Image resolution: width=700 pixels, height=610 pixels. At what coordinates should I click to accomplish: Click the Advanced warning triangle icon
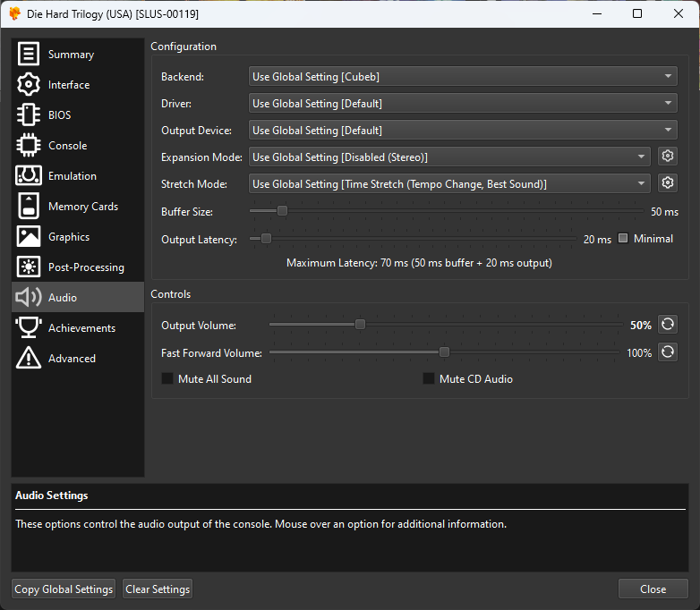coord(29,358)
